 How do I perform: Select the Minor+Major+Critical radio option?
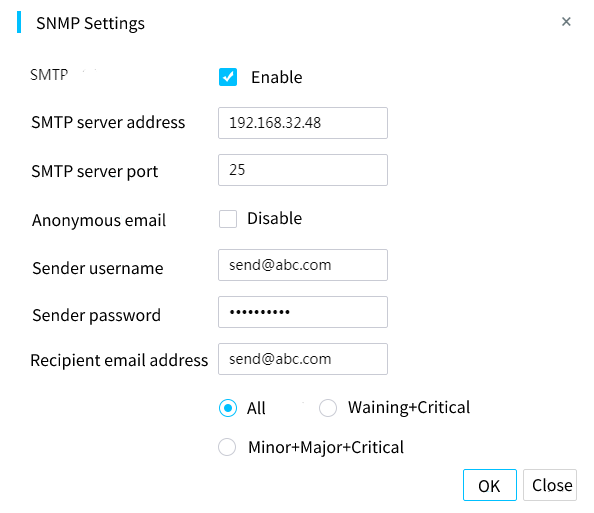coord(227,447)
